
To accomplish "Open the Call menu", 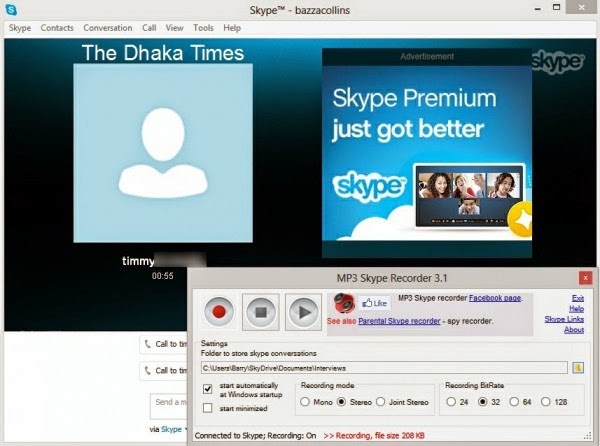I will (x=149, y=28).
